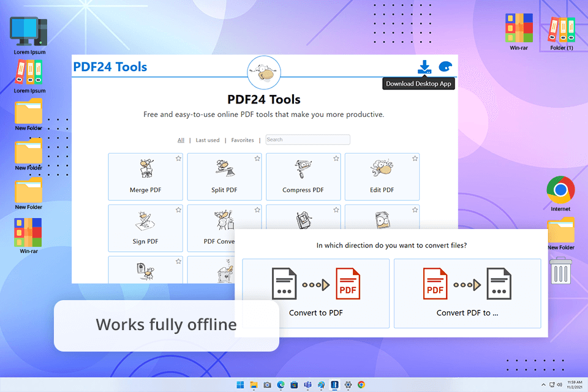The image size is (588, 392).
Task: Click the volume speaker tray icon
Action: point(559,385)
